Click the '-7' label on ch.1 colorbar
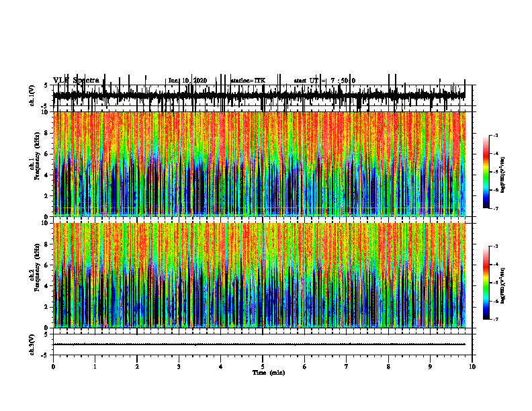The width and height of the screenshot is (532, 411). coord(496,208)
